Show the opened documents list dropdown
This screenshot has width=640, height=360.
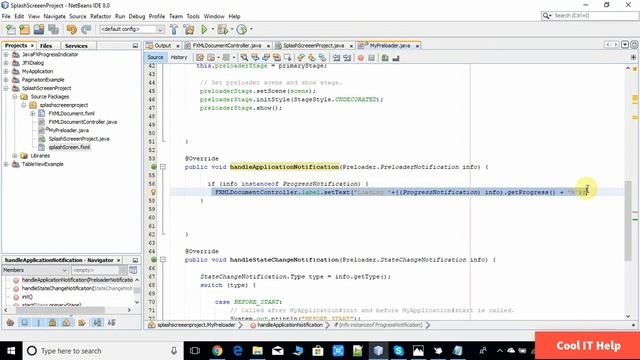(625, 45)
